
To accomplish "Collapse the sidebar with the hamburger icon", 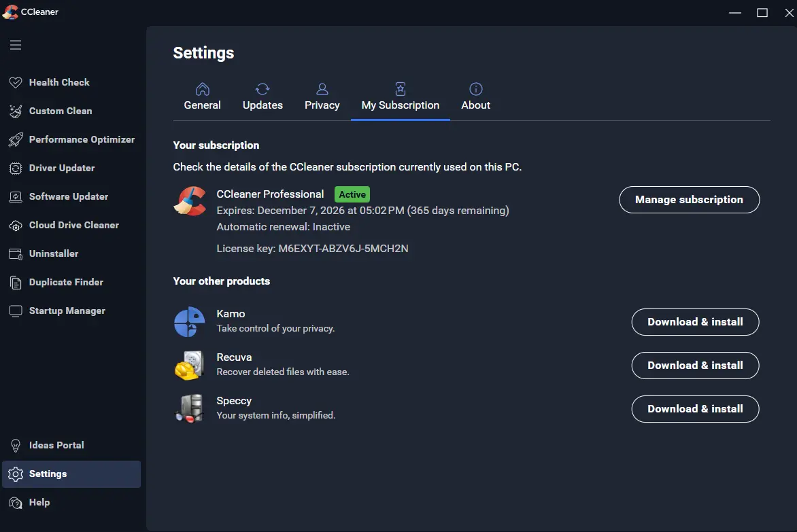I will click(x=16, y=45).
